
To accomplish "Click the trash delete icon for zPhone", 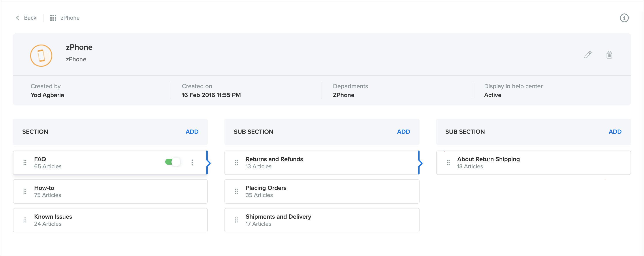I will coord(609,55).
